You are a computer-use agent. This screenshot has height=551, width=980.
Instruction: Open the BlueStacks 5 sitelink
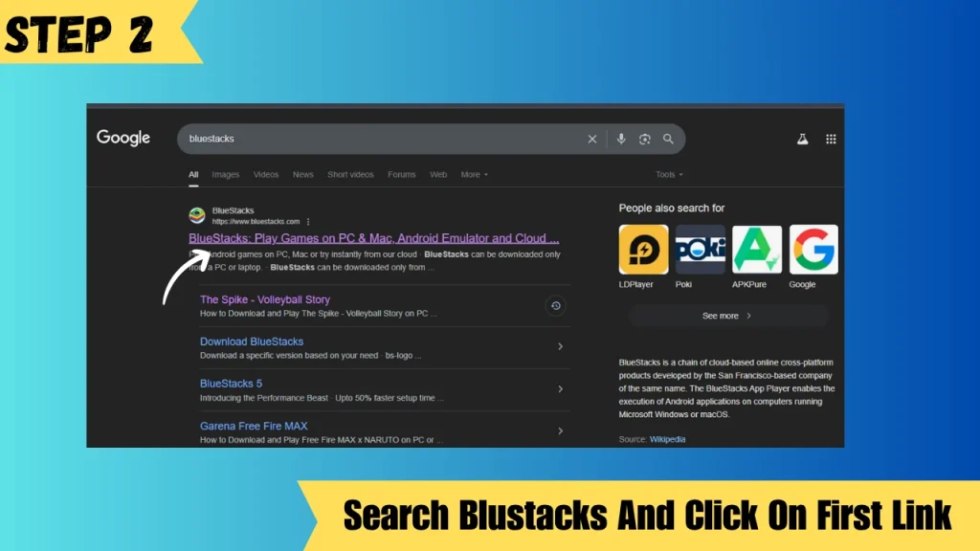tap(231, 384)
